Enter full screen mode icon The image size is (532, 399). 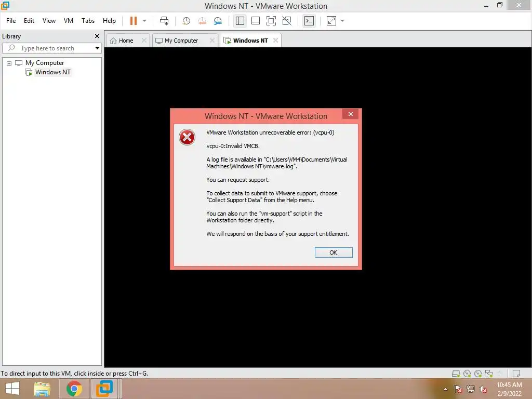click(x=271, y=21)
